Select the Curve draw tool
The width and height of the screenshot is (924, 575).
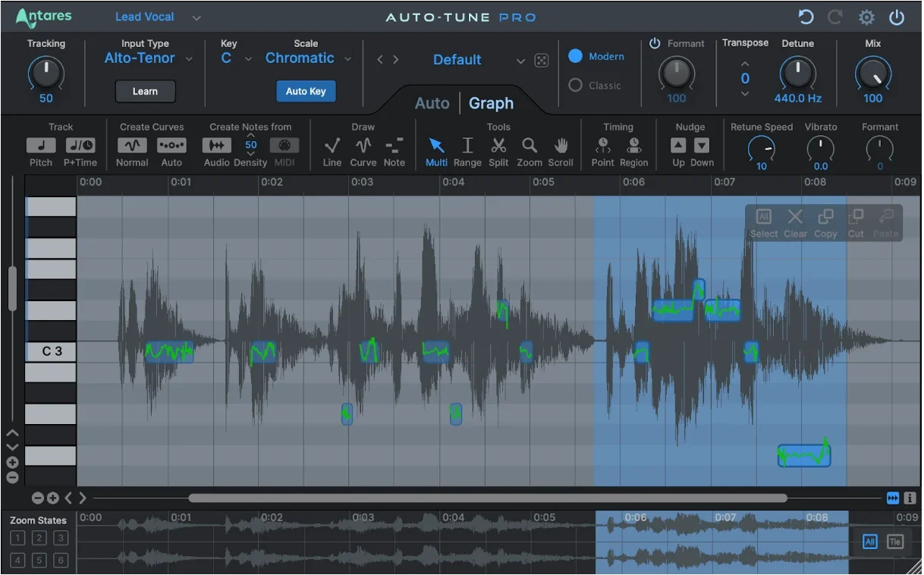pyautogui.click(x=363, y=145)
